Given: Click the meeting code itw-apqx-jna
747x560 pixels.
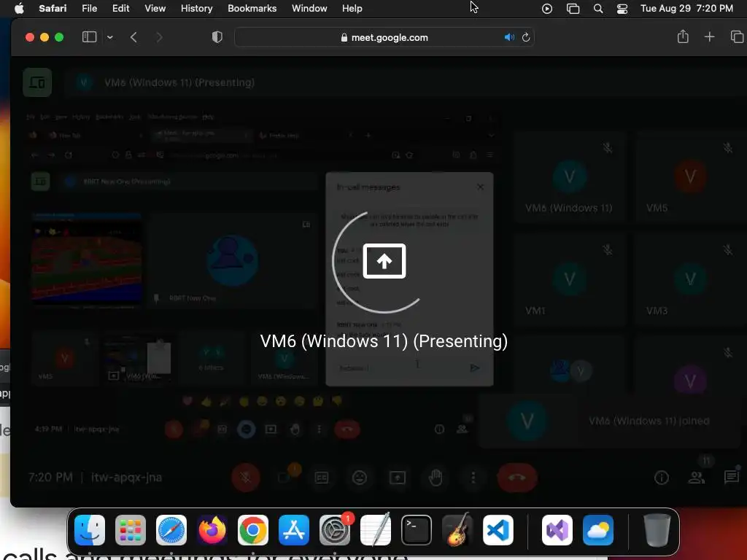Looking at the screenshot, I should pyautogui.click(x=127, y=477).
